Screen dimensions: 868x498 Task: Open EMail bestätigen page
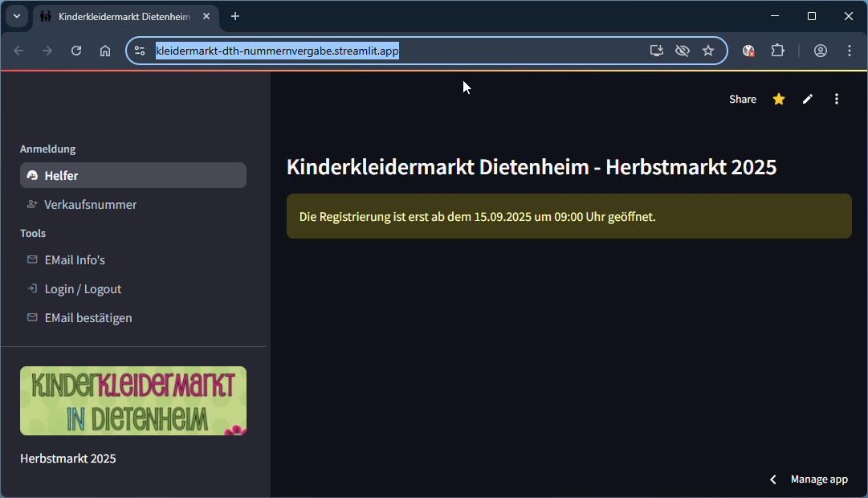(x=88, y=318)
